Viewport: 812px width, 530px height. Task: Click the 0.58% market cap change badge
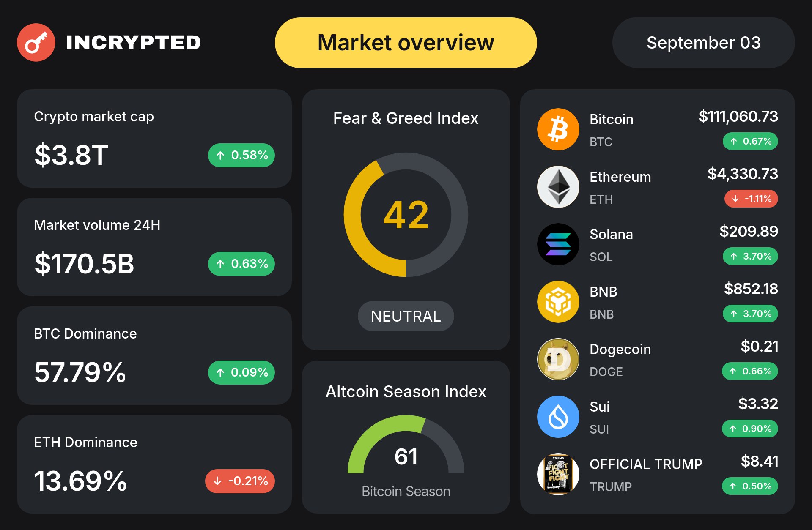click(241, 155)
